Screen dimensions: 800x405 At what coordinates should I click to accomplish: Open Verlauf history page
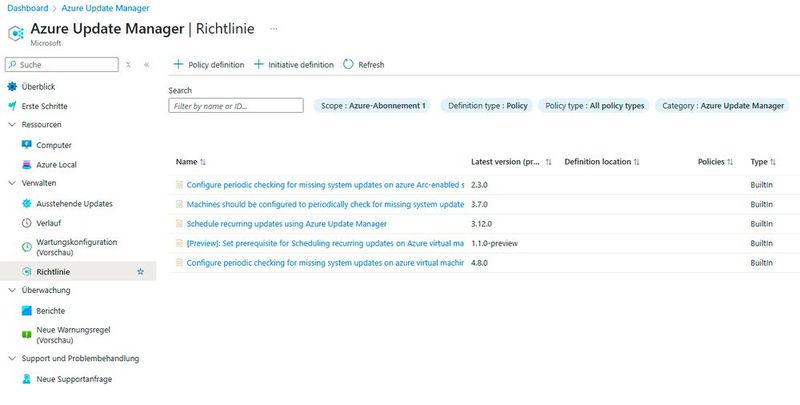click(x=48, y=223)
